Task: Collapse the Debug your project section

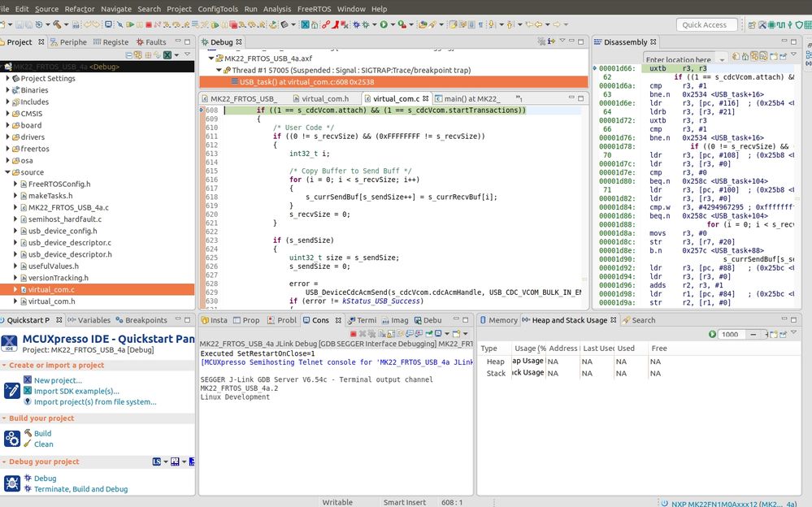Action: 5,461
